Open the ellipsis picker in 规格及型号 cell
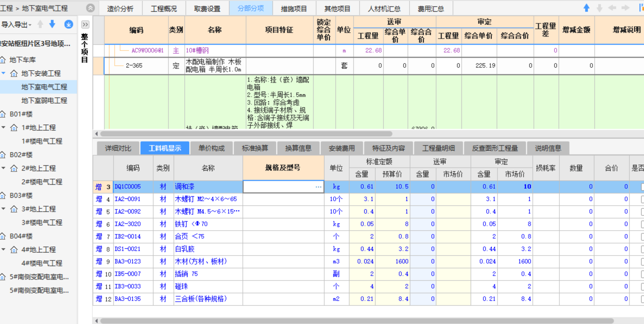 pos(318,187)
